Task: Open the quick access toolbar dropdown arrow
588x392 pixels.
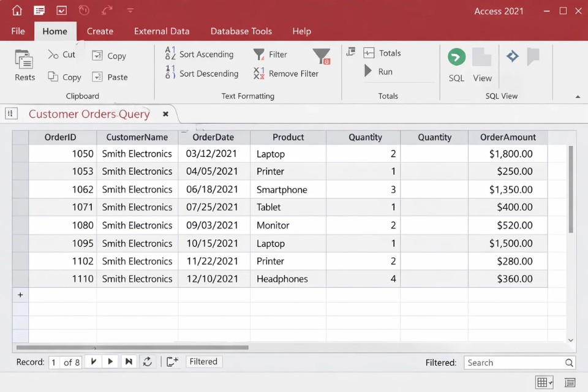Action: (x=130, y=10)
